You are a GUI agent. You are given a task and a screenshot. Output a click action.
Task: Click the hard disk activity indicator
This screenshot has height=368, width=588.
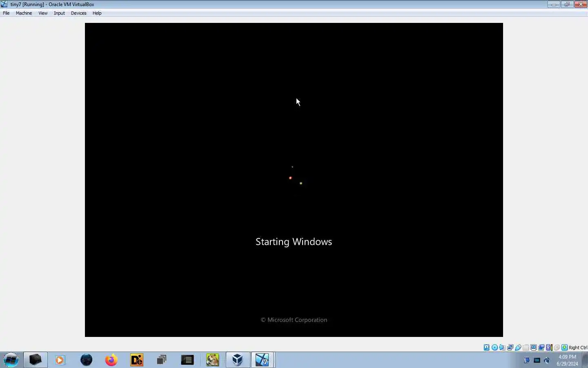click(x=486, y=348)
